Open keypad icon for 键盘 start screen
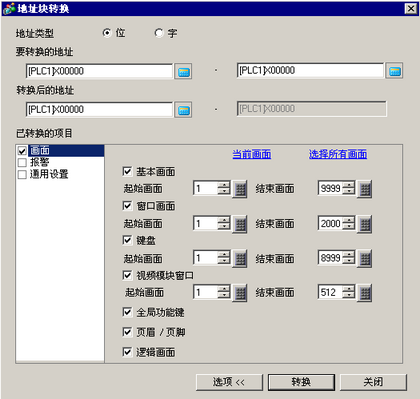The image size is (420, 399). point(240,259)
